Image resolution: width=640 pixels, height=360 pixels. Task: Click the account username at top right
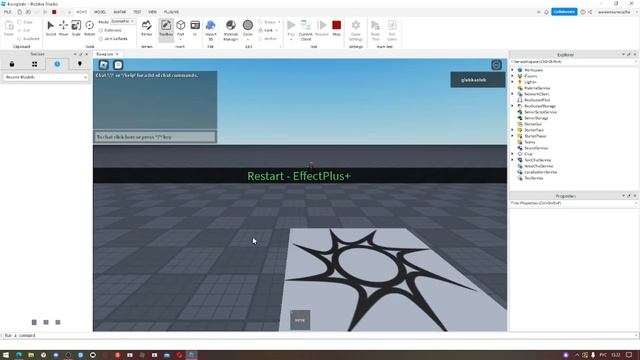(614, 12)
